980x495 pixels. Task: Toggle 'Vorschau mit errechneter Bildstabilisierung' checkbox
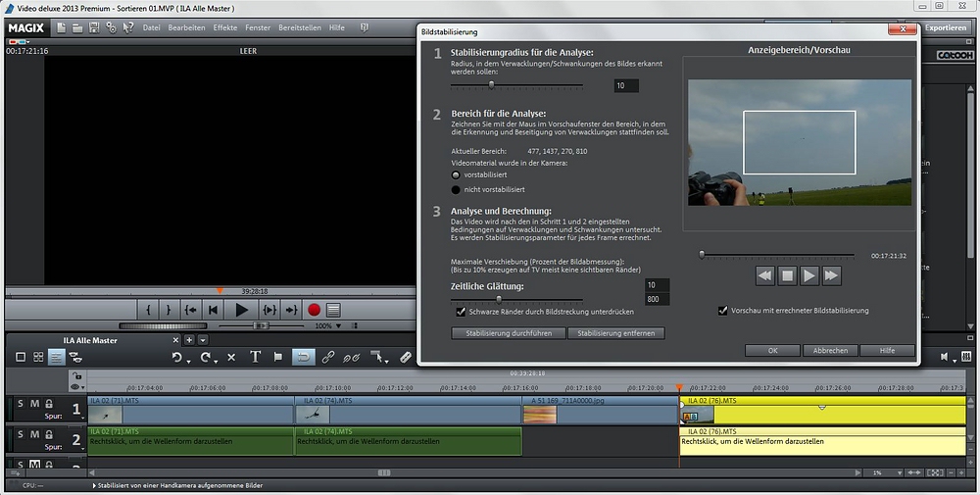click(723, 311)
